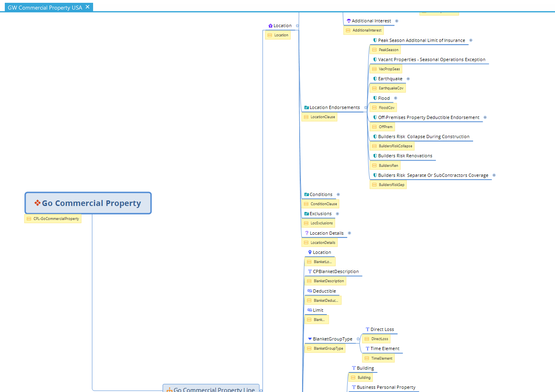Click the map pin icon beside Location
Image resolution: width=555 pixels, height=392 pixels.
[x=310, y=252]
